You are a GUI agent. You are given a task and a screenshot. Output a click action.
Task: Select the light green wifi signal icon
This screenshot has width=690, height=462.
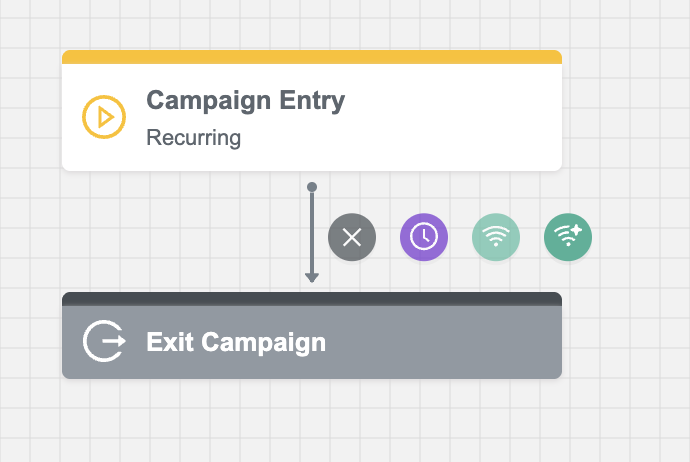coord(496,237)
